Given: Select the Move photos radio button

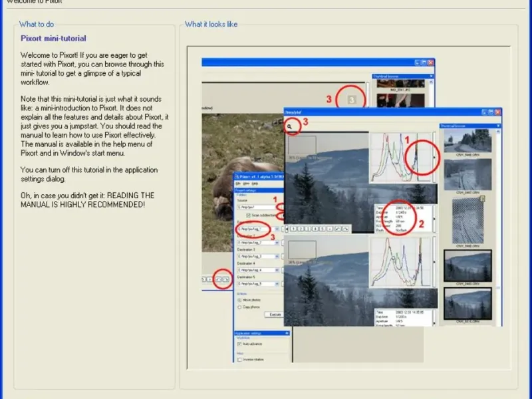Looking at the screenshot, I should [x=239, y=301].
